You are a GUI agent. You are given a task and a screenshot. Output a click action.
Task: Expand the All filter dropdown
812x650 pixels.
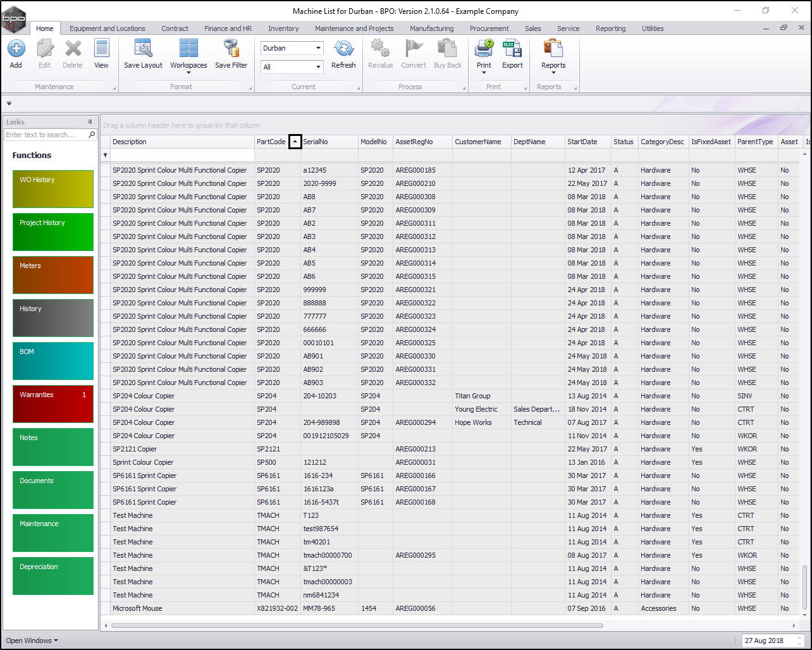pyautogui.click(x=318, y=67)
